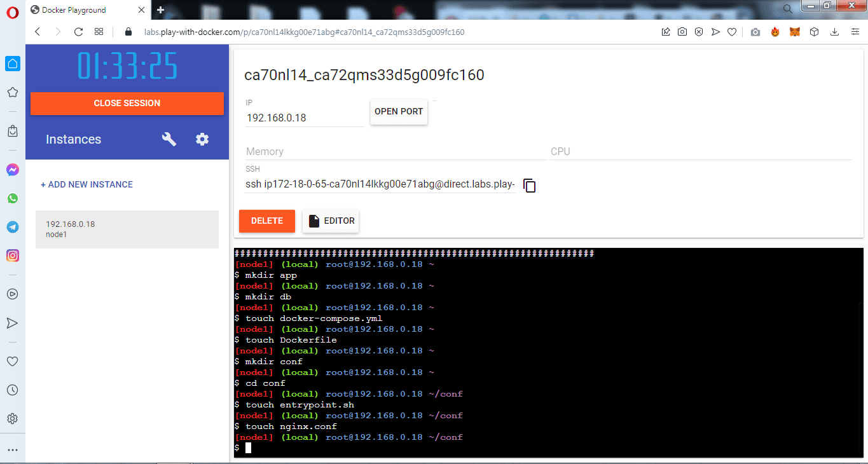Image resolution: width=868 pixels, height=464 pixels.
Task: Open the gray camera extension icon
Action: point(755,32)
